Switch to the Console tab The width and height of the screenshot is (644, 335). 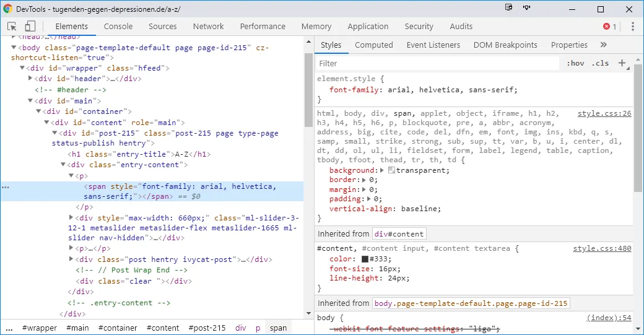118,26
